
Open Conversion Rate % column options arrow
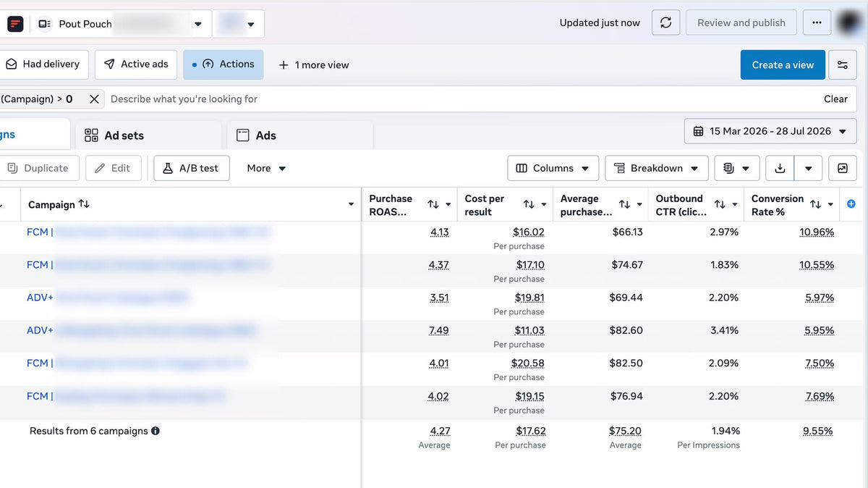pos(830,205)
